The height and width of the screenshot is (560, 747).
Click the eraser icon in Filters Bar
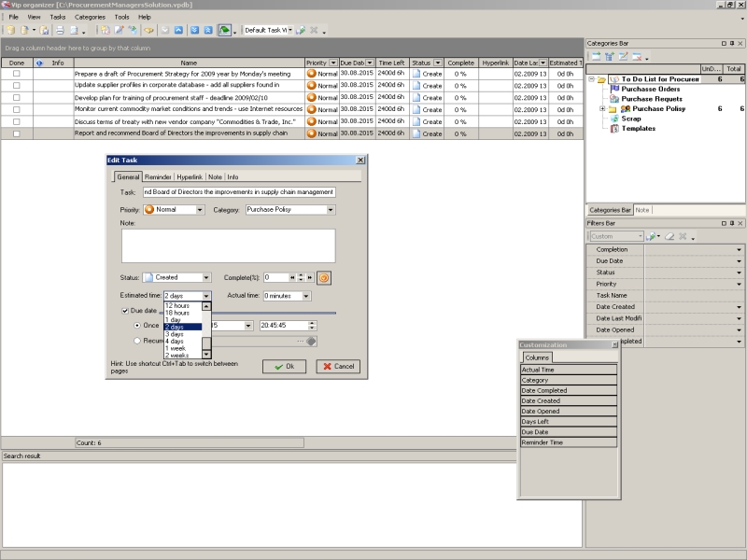click(x=670, y=236)
